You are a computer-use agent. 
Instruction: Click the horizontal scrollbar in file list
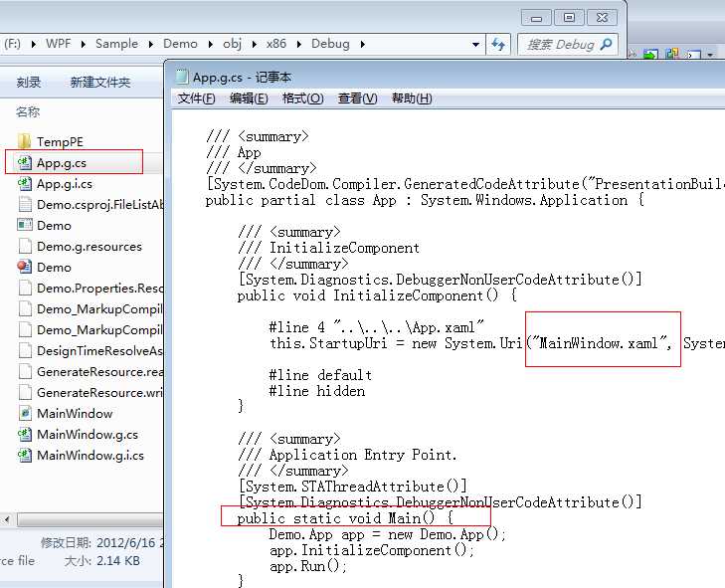point(91,520)
